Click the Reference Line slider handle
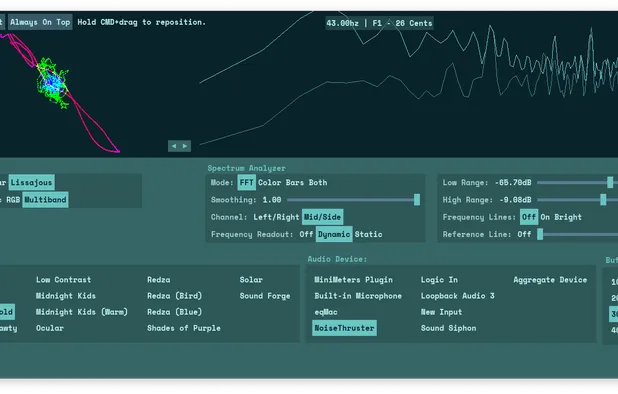Screen dimensions: 618x394 pyautogui.click(x=540, y=234)
